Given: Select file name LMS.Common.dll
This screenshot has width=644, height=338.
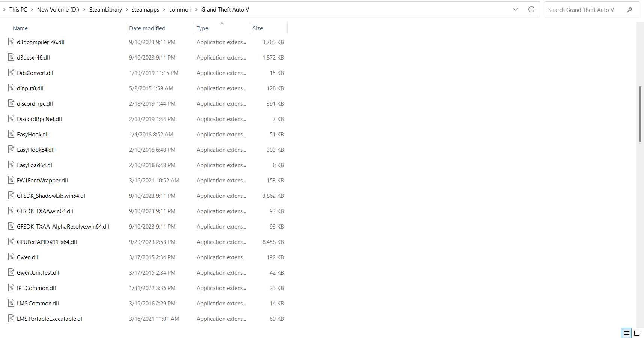Looking at the screenshot, I should [x=38, y=304].
